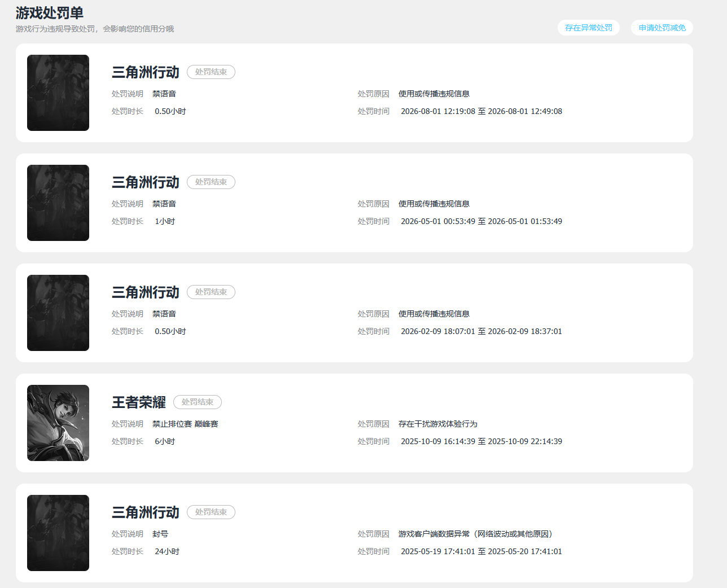
Task: Open the 申请处罚减免 link
Action: click(x=662, y=28)
